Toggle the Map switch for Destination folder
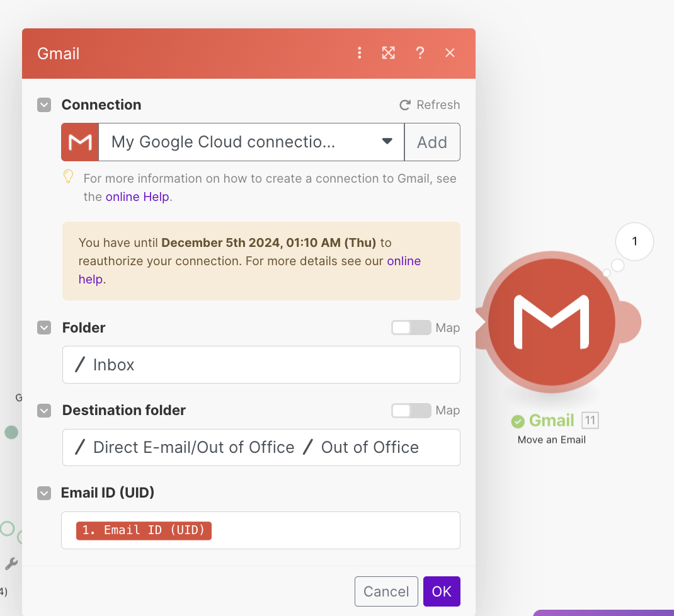Viewport: 674px width, 616px height. [411, 411]
